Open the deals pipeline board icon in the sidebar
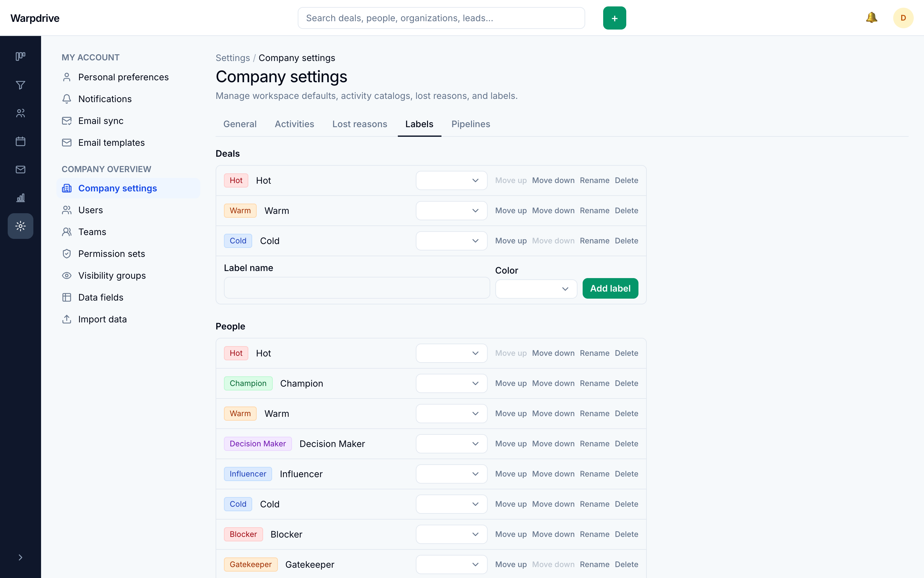The height and width of the screenshot is (578, 924). (x=21, y=57)
